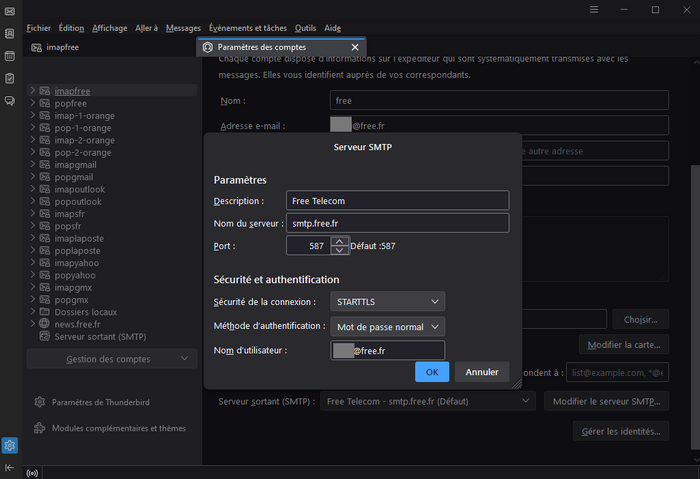Collapse the spaces toolbar with arrow icon
The image size is (700, 479).
pyautogui.click(x=9, y=467)
